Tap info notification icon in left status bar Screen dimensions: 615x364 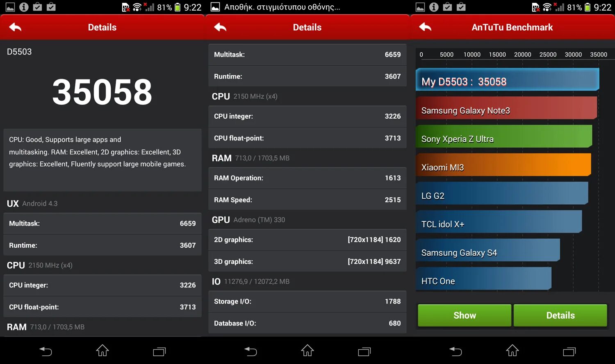pos(24,7)
